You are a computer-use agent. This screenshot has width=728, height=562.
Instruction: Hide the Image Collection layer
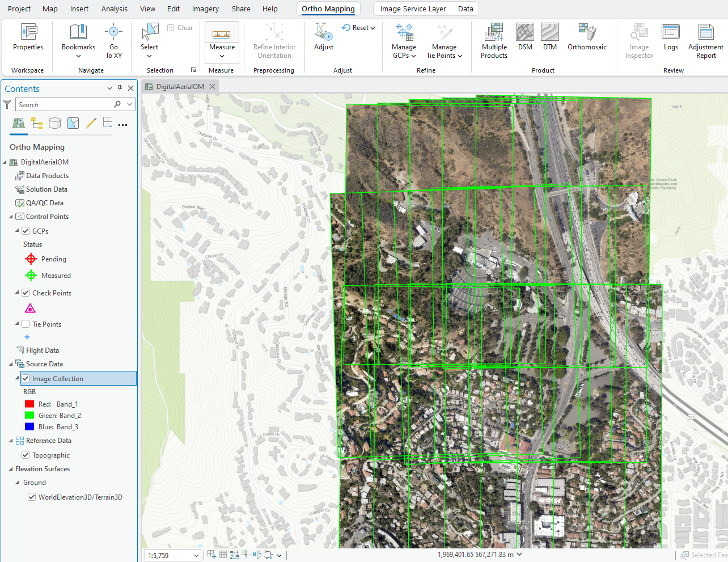coord(26,378)
